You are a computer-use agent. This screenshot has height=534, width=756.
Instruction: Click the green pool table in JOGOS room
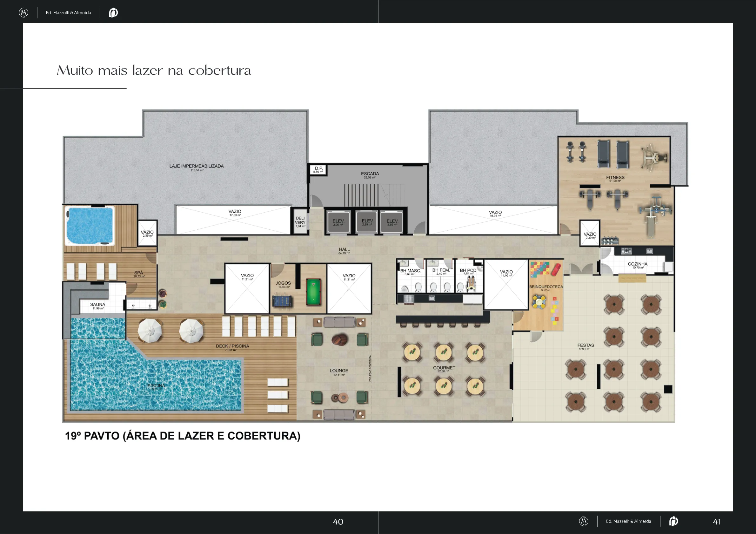click(x=313, y=292)
